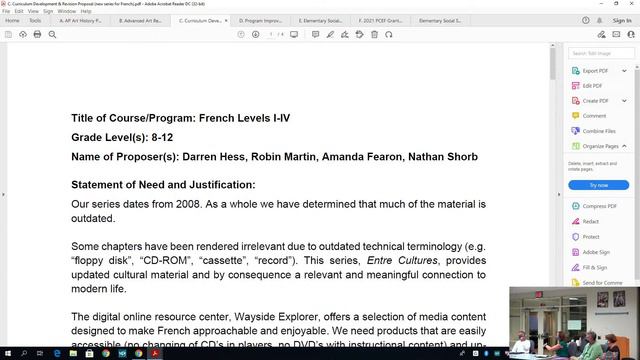The image size is (640, 360).
Task: Switch to D. Program Improv document tab
Action: 260,20
